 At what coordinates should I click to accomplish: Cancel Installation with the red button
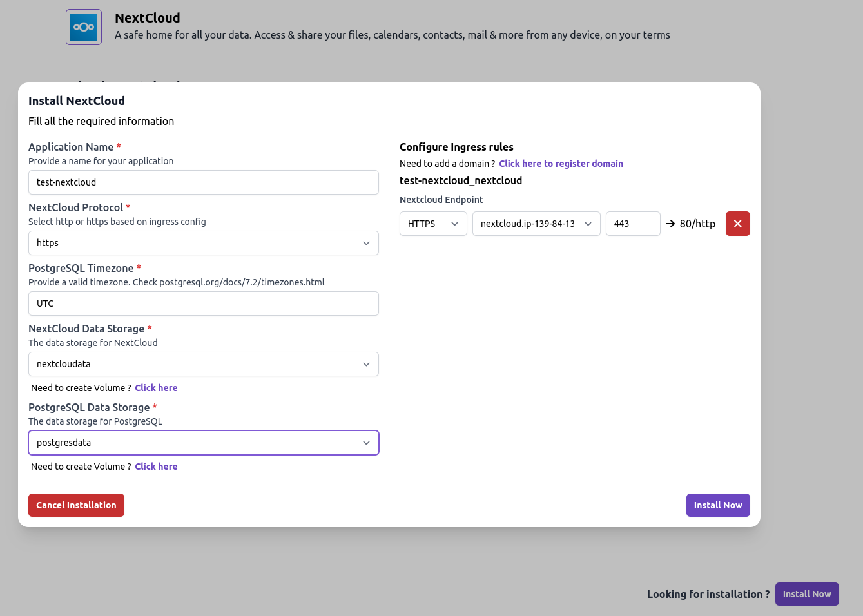coord(76,505)
